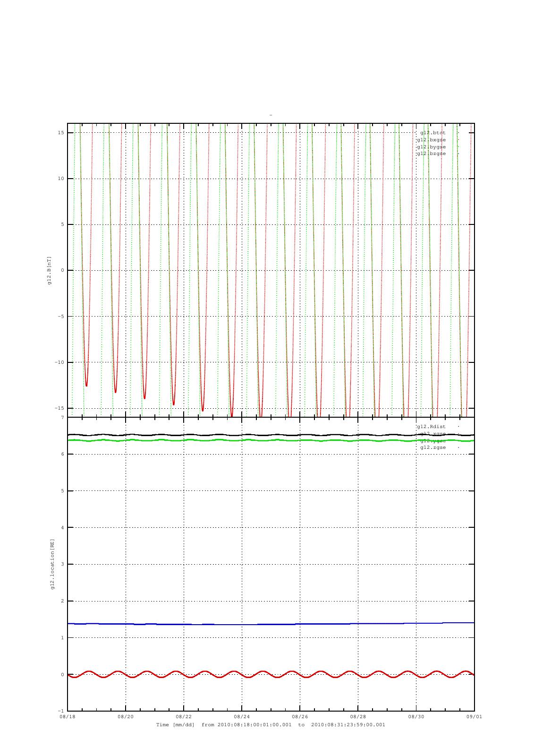Click the -5 tick on the B[nT] axis

(61, 317)
